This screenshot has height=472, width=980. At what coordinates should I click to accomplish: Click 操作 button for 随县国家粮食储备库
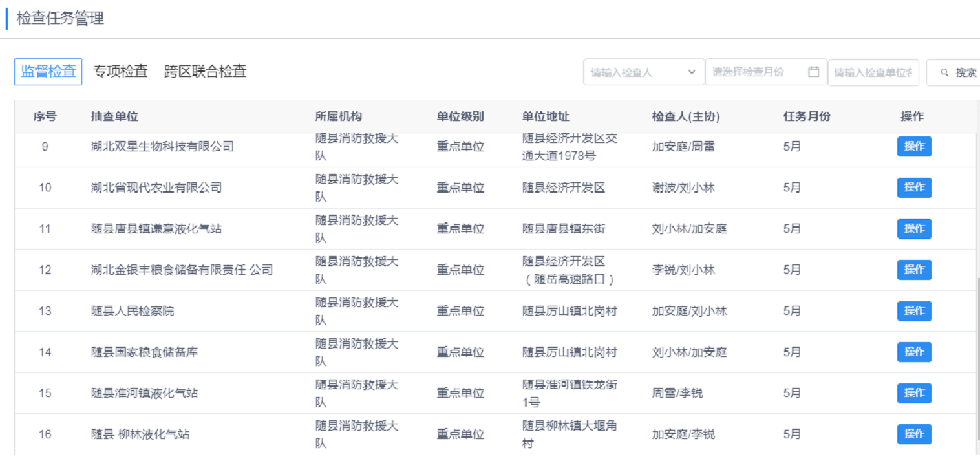tap(914, 352)
